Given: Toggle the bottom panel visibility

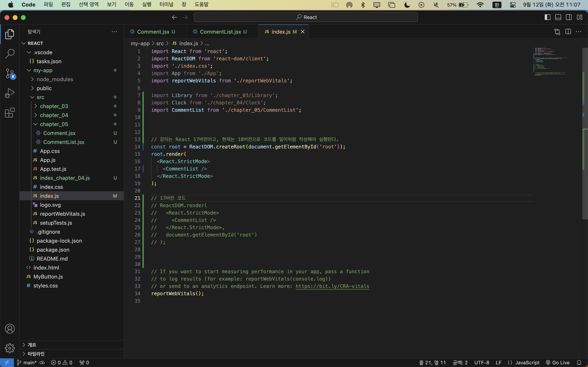Looking at the screenshot, I should point(558,17).
